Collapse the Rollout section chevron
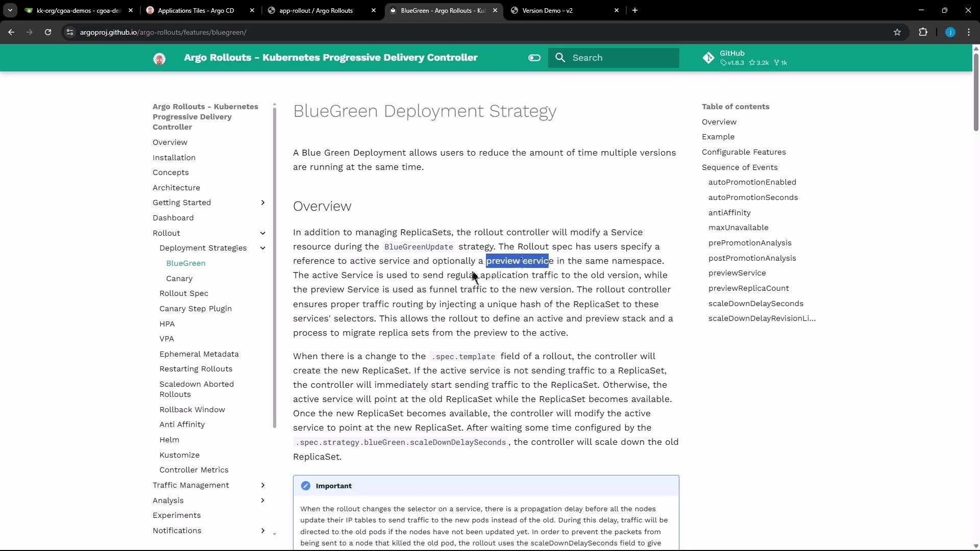Screen dimensions: 980x551 tap(263, 233)
